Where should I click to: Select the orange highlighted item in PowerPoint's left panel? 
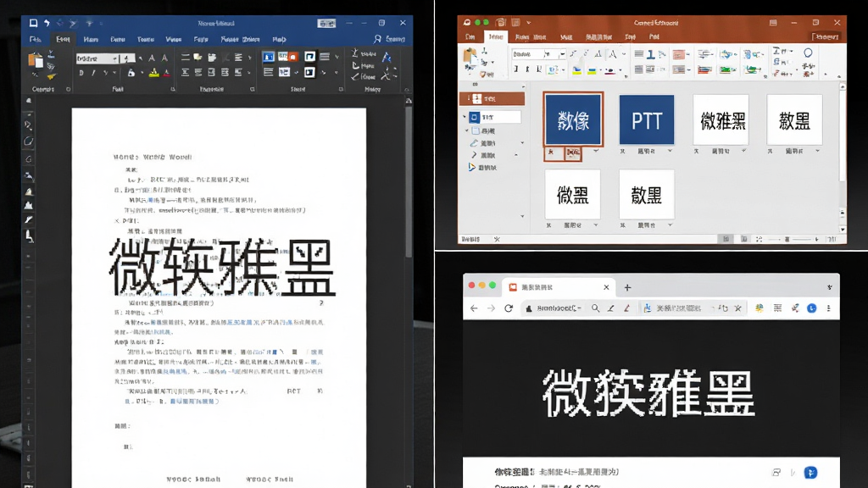click(x=492, y=98)
